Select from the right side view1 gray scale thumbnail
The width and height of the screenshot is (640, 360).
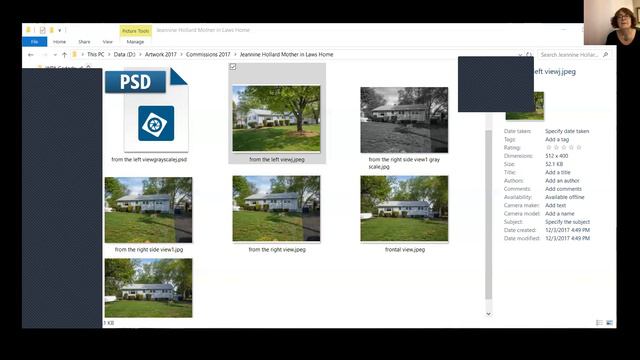(404, 120)
